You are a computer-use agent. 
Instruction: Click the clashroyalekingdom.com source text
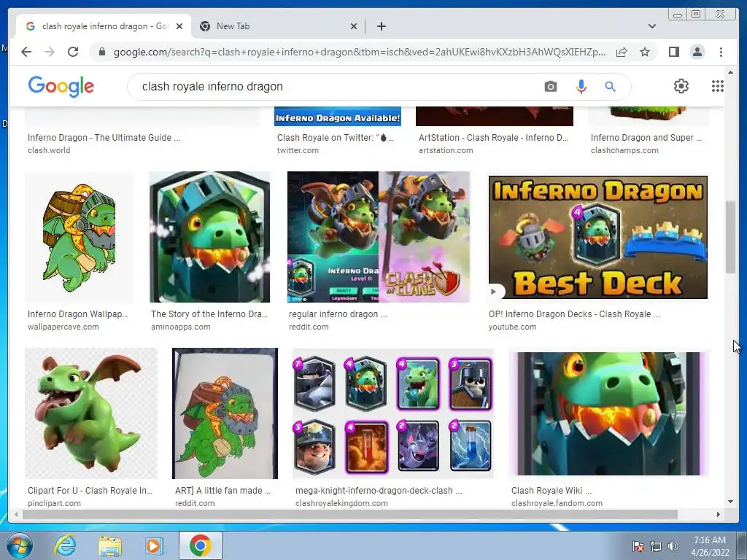[341, 503]
